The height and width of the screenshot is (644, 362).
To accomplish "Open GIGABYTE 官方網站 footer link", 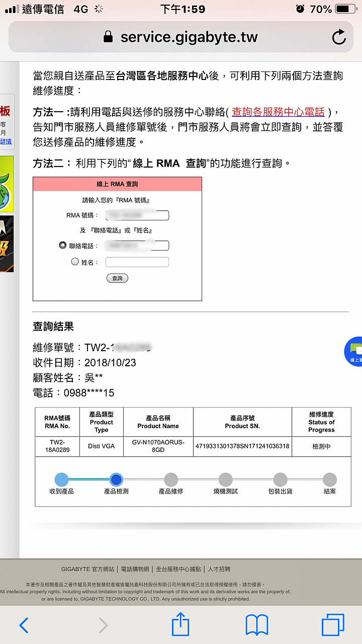I will (88, 569).
